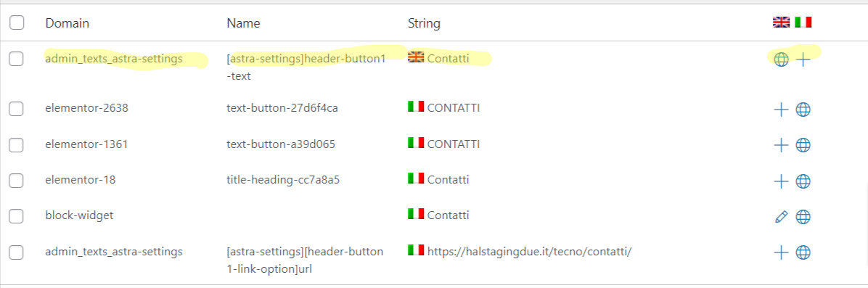Click CONTATTI string in elementor-1361 row
This screenshot has width=868, height=288.
[x=454, y=144]
